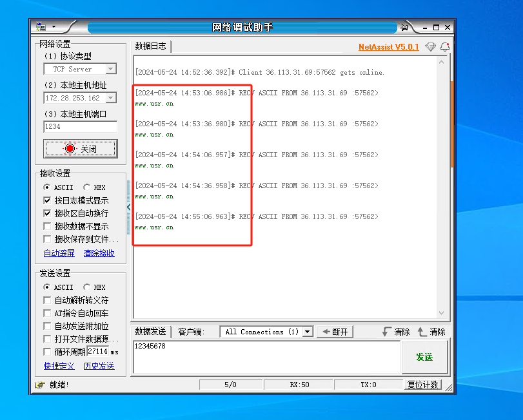Image resolution: width=523 pixels, height=420 pixels.
Task: Enable 接收数据不显示 checkbox
Action: (x=47, y=227)
